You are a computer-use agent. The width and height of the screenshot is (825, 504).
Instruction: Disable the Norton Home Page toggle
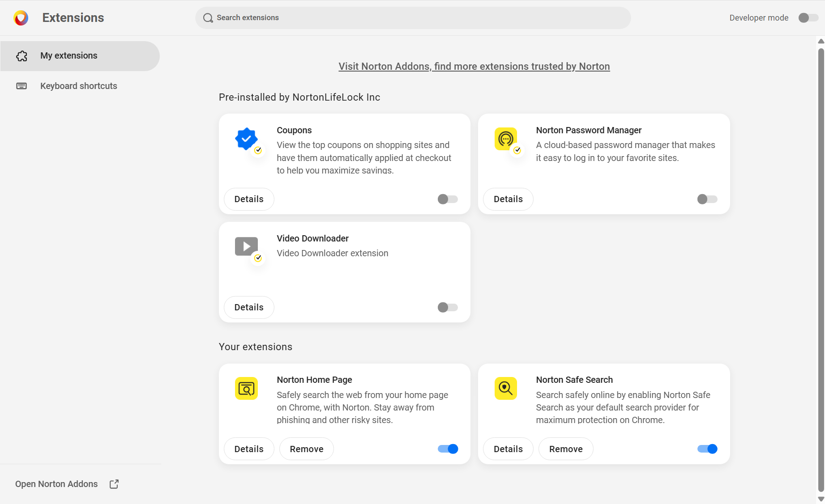(x=448, y=449)
